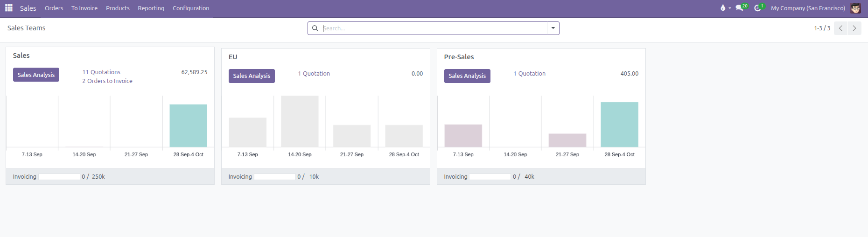868x237 pixels.
Task: Open the 2 Orders to Invoice link
Action: coord(107,81)
